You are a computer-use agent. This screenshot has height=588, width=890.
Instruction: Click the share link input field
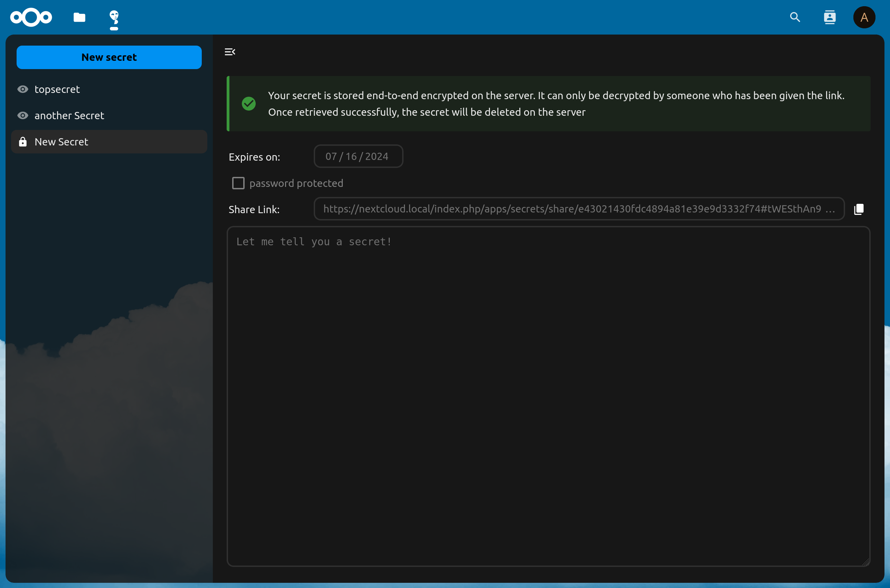(579, 209)
